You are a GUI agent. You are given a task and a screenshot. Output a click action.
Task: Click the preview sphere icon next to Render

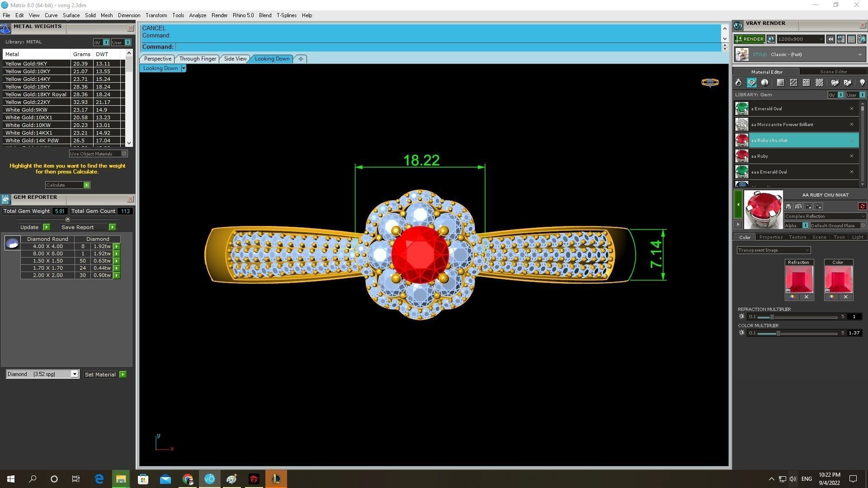(771, 39)
